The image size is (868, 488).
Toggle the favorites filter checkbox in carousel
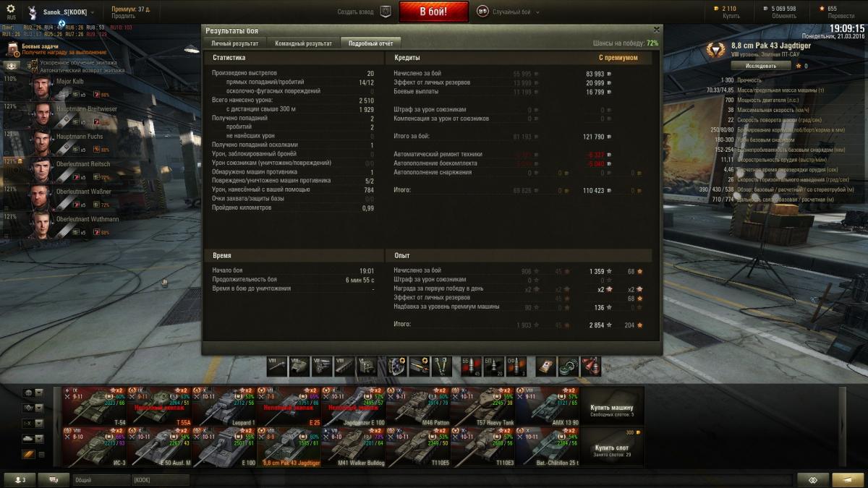(x=41, y=455)
